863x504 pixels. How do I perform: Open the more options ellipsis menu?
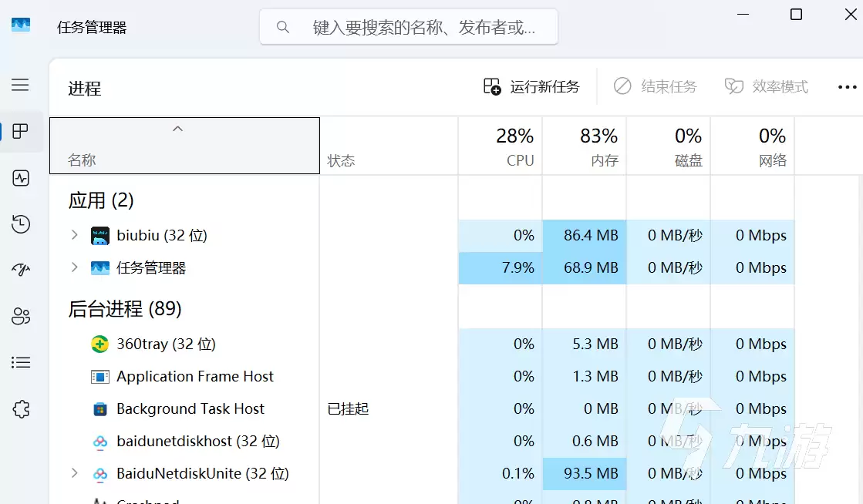coord(847,87)
